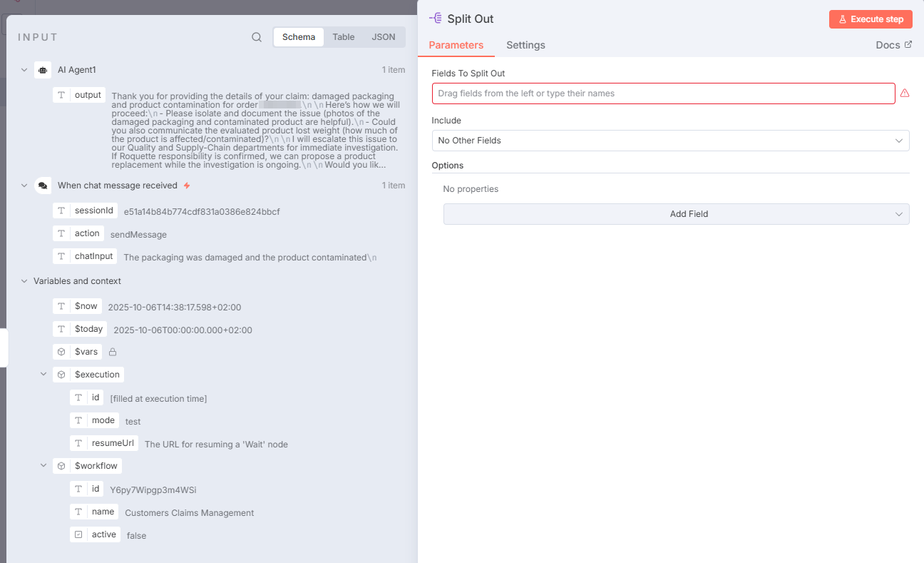Click the lock icon beside $vars

click(113, 352)
